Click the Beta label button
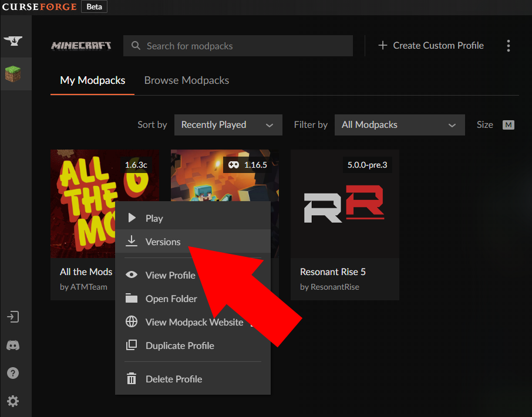The width and height of the screenshot is (532, 417). [x=95, y=7]
